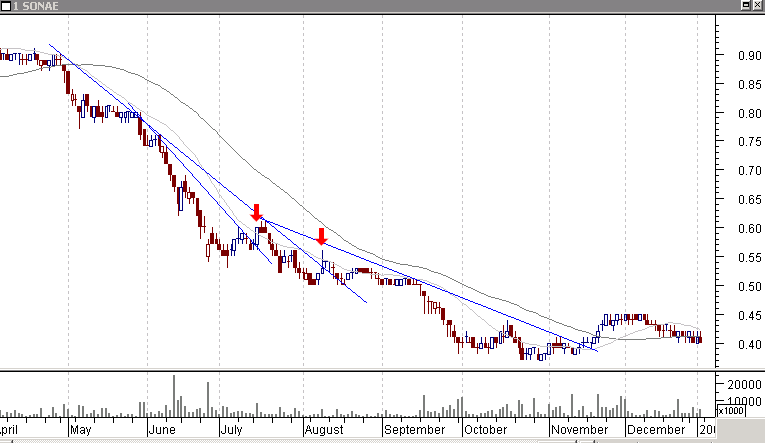This screenshot has width=765, height=443.
Task: Click the 0.60 price axis label
Action: coord(749,229)
